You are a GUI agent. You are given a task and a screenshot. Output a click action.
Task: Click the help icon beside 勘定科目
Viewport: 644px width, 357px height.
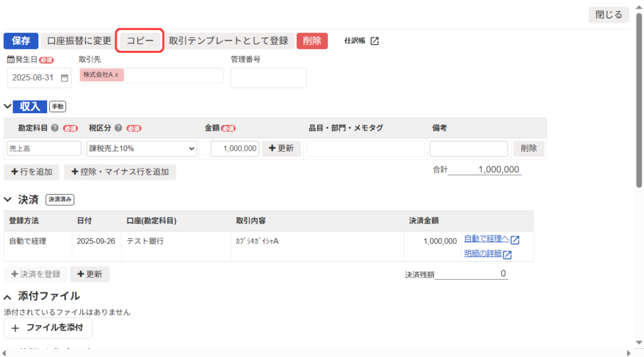pyautogui.click(x=55, y=128)
